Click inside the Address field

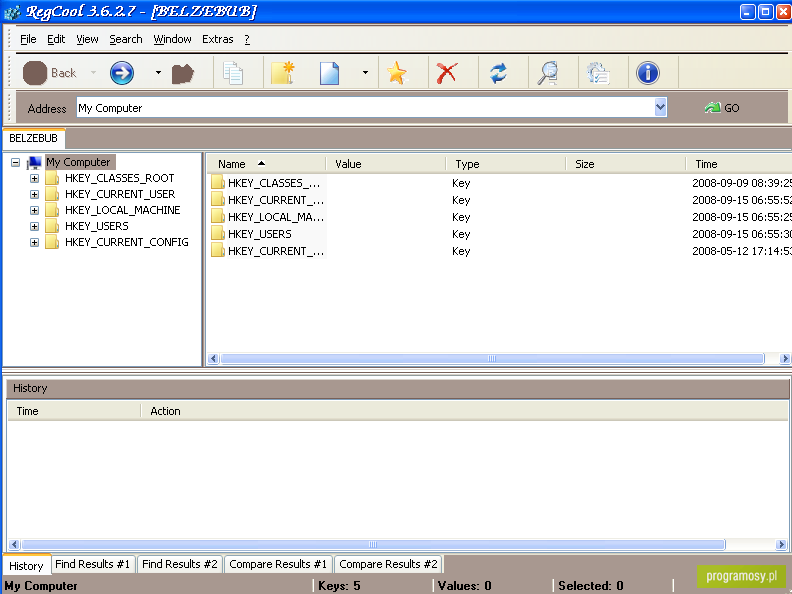click(365, 108)
